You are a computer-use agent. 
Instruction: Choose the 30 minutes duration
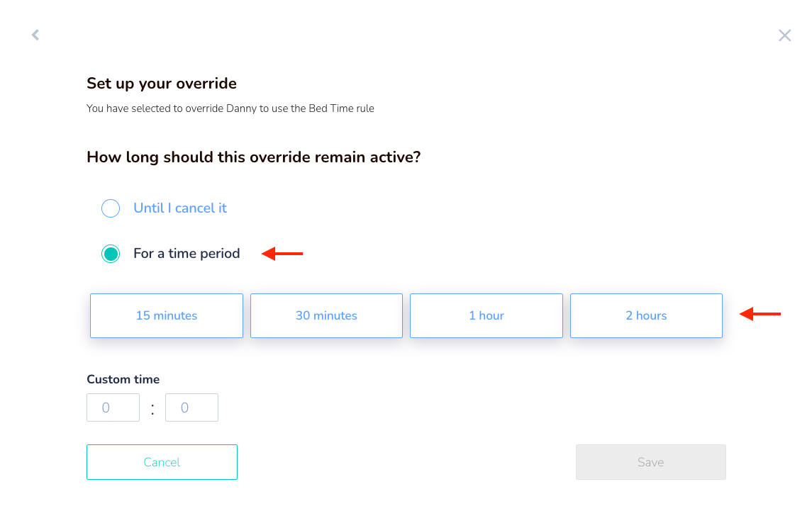pyautogui.click(x=326, y=316)
